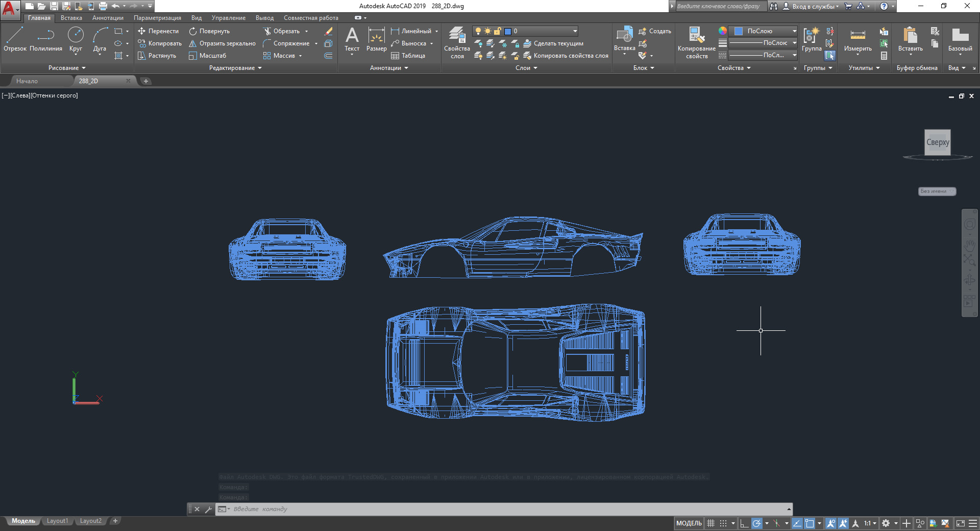980x531 pixels.
Task: Click the Текст annotation tool
Action: click(x=352, y=39)
